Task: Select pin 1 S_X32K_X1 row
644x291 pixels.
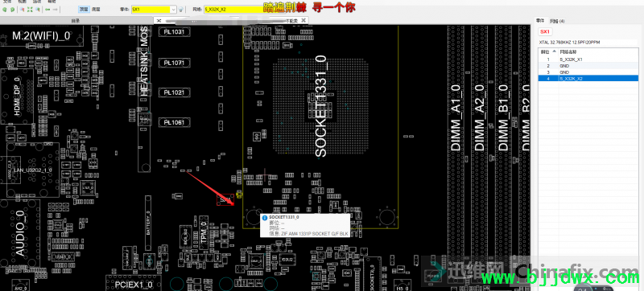Action: coord(588,59)
